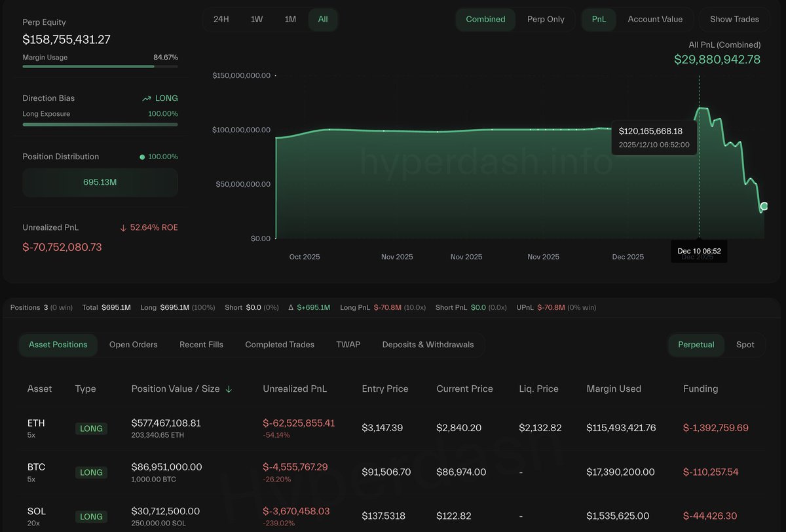Click the descending sort arrow beside Position Value
The height and width of the screenshot is (532, 786).
[x=228, y=389]
